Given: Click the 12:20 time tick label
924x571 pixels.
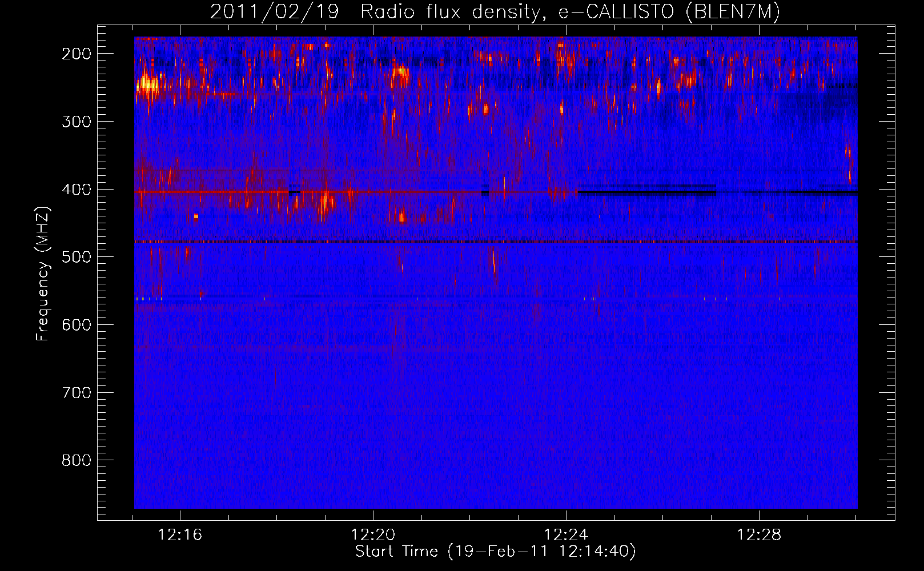Looking at the screenshot, I should tap(373, 535).
